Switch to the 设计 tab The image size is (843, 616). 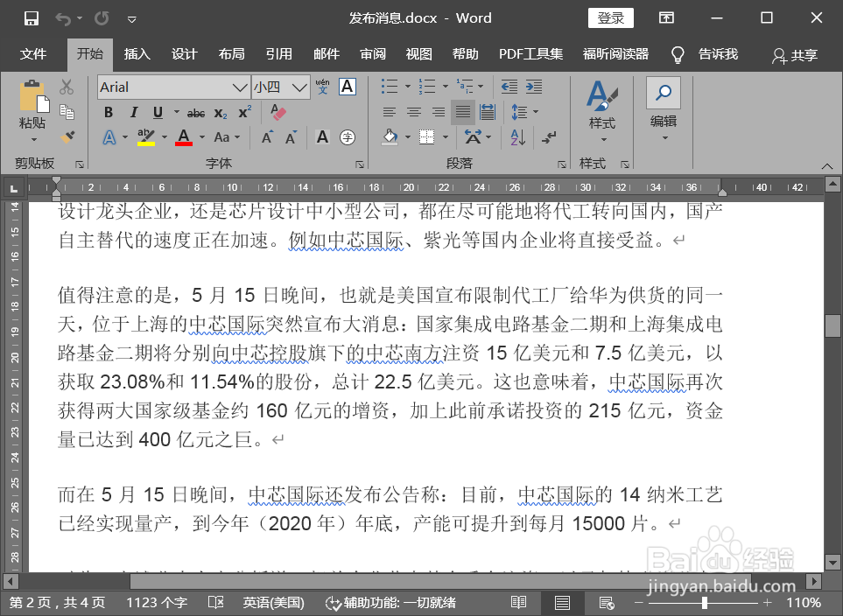click(185, 54)
